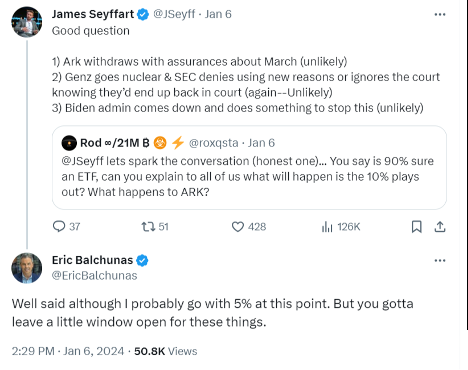Open the quoted tweet from Rod ∞/21M
468x370 pixels.
pos(249,168)
